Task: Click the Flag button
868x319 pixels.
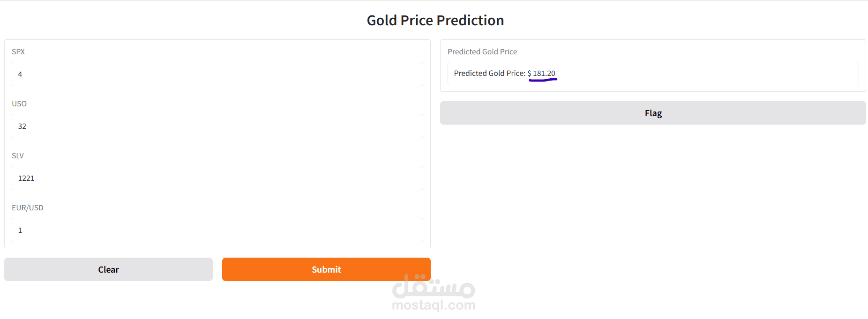Action: [x=653, y=113]
